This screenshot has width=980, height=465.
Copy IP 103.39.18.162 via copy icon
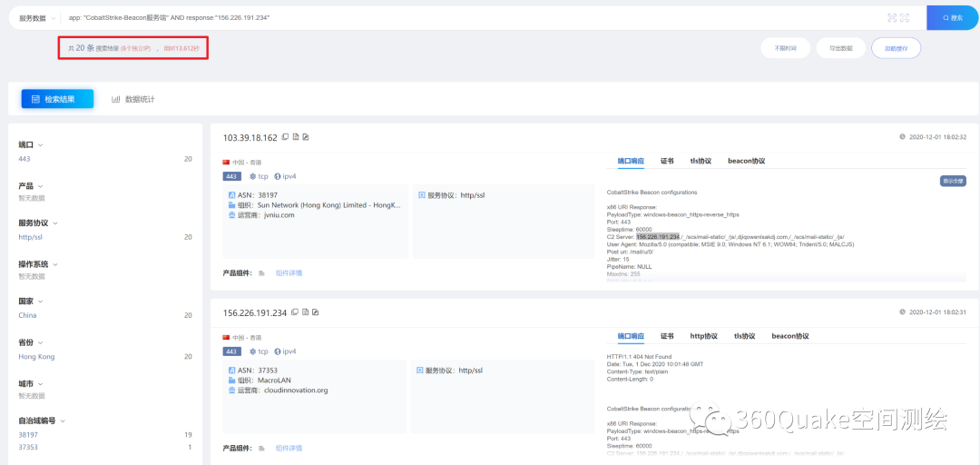[x=285, y=137]
